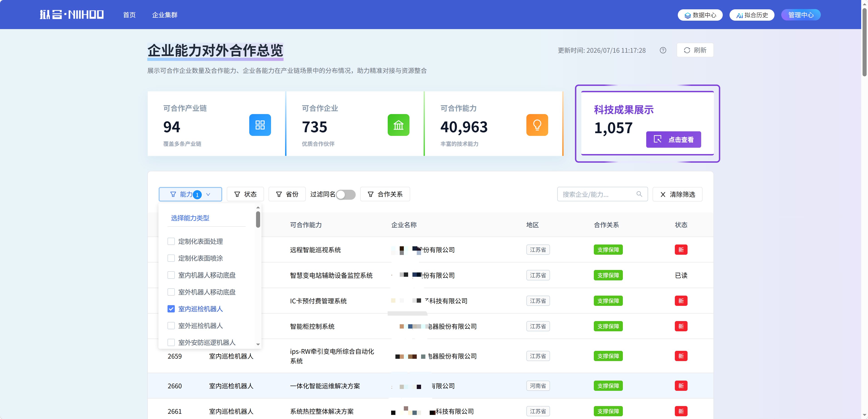
Task: Uncheck 室内巡检机器人 checkbox
Action: click(171, 309)
